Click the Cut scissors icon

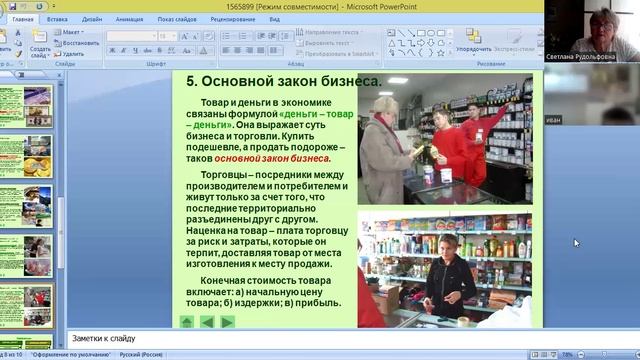tap(18, 33)
